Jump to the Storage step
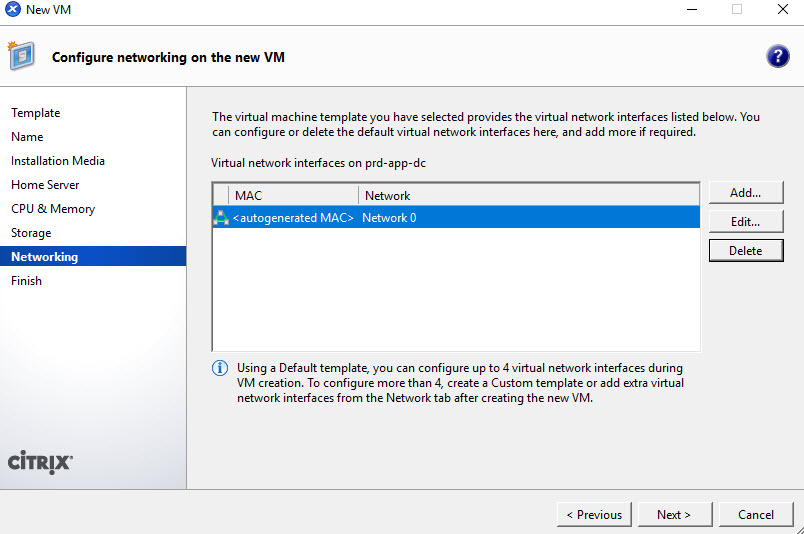The image size is (804, 534). point(31,233)
